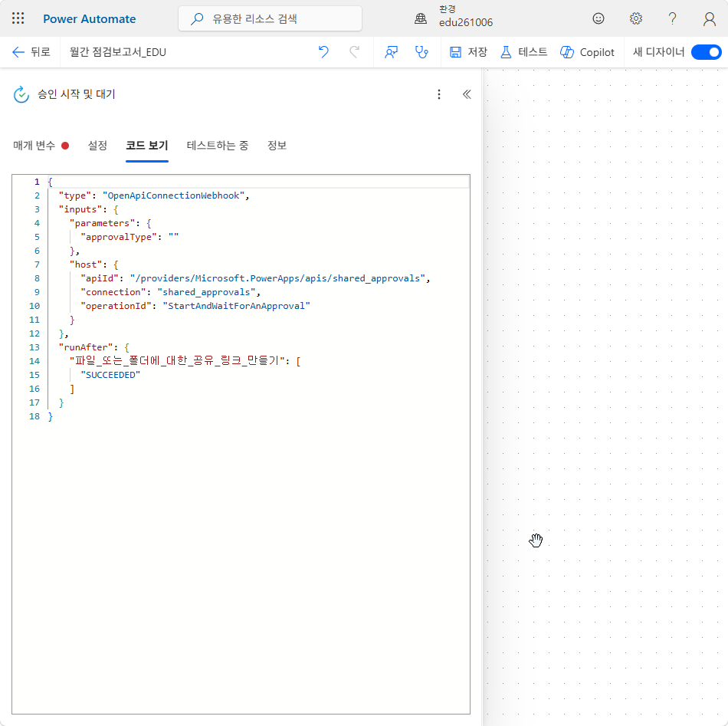Switch to the 매개 변수 tab
The image size is (728, 726).
coord(41,146)
